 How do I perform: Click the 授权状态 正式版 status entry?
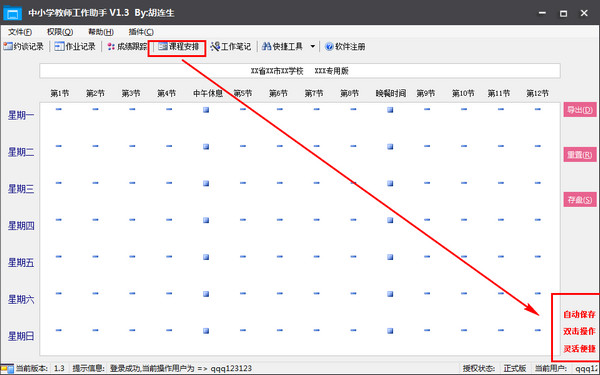494,368
